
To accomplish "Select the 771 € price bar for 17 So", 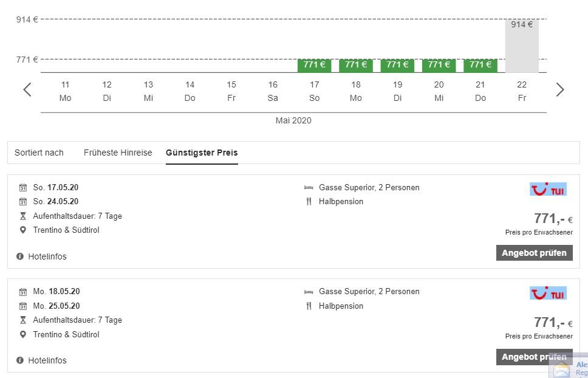I will [x=314, y=65].
